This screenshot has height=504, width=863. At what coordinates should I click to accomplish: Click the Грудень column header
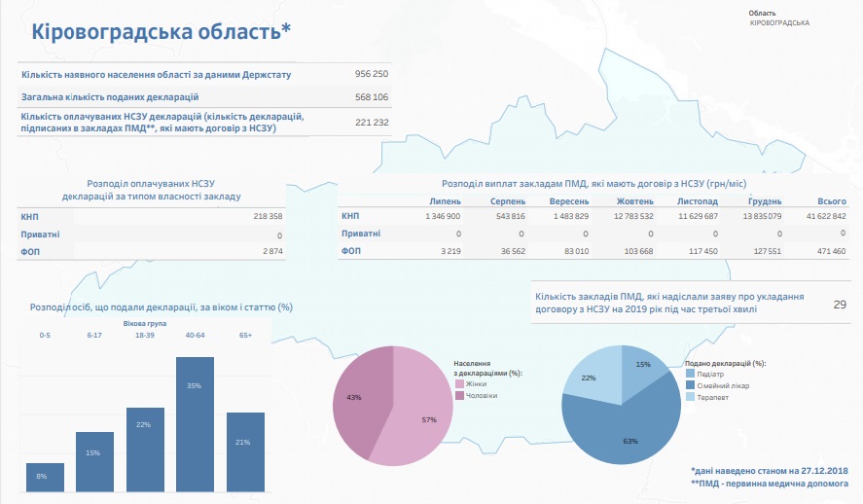[x=765, y=201]
